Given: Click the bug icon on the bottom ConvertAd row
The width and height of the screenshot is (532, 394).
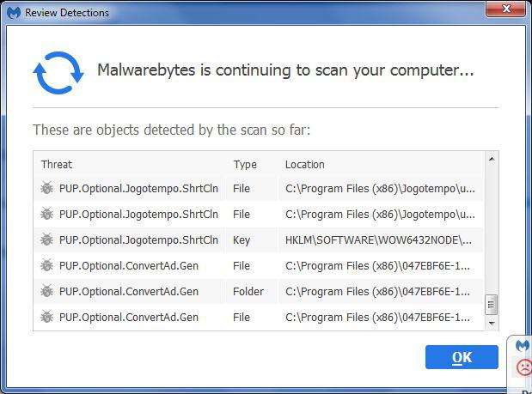Looking at the screenshot, I should (x=46, y=318).
